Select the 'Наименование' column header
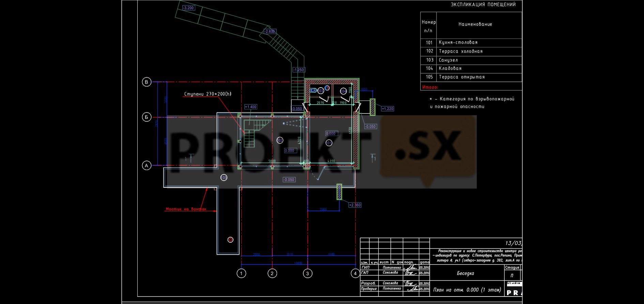This screenshot has width=644, height=304. (x=475, y=24)
